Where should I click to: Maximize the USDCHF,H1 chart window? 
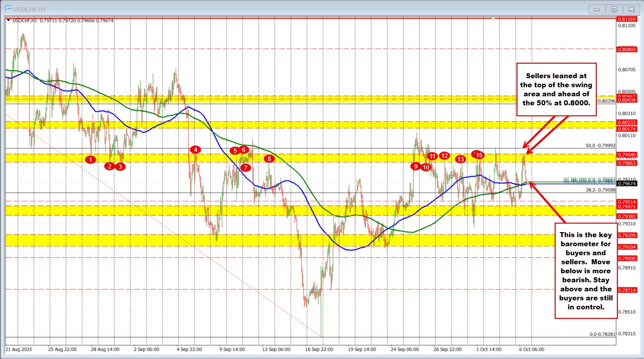click(613, 9)
